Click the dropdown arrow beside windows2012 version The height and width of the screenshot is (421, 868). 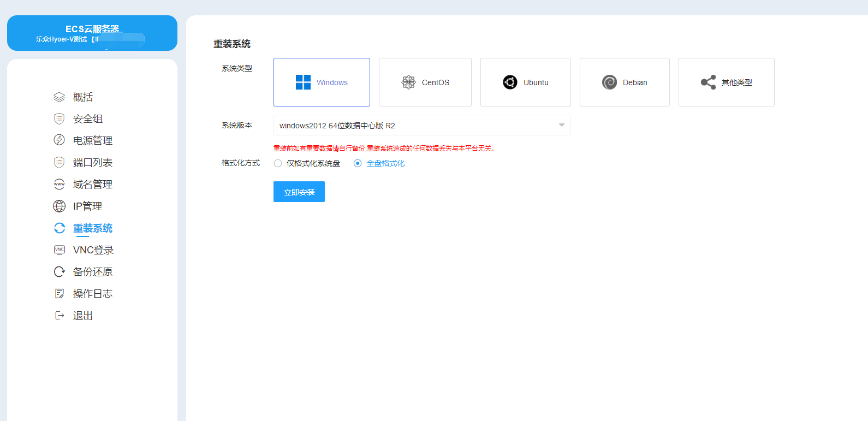[x=561, y=126]
